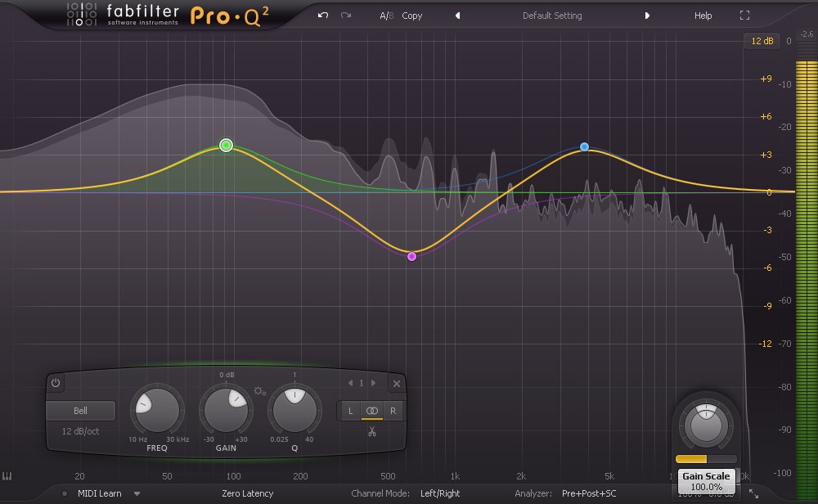Toggle the A/B state comparison
The image size is (818, 504).
[387, 16]
